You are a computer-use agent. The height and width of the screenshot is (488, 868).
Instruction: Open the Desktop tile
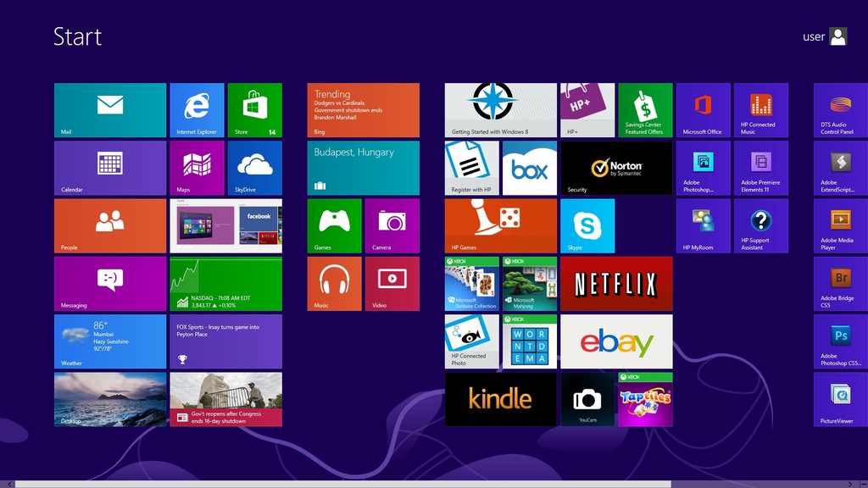110,399
